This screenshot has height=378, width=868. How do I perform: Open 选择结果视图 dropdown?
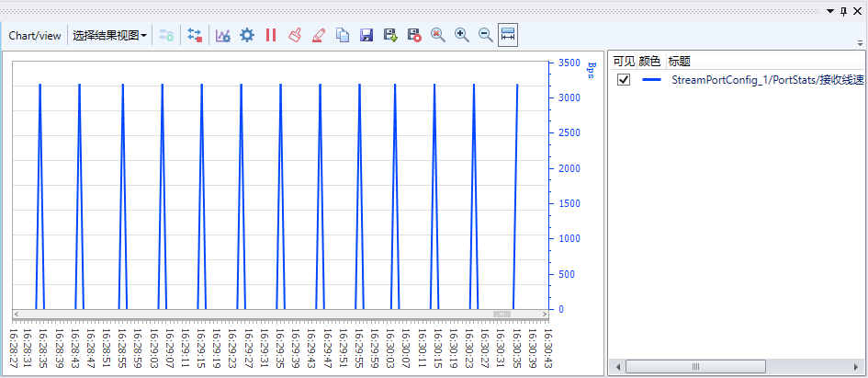109,35
